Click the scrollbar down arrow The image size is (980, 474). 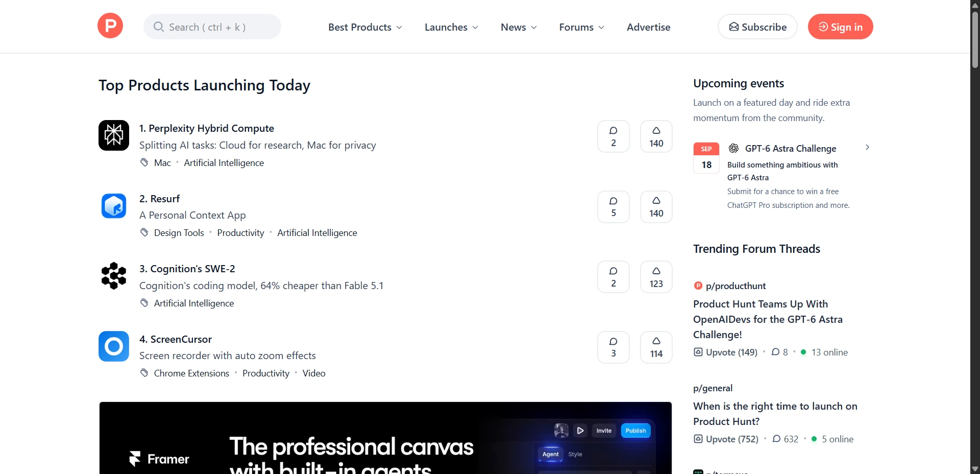(x=975, y=469)
